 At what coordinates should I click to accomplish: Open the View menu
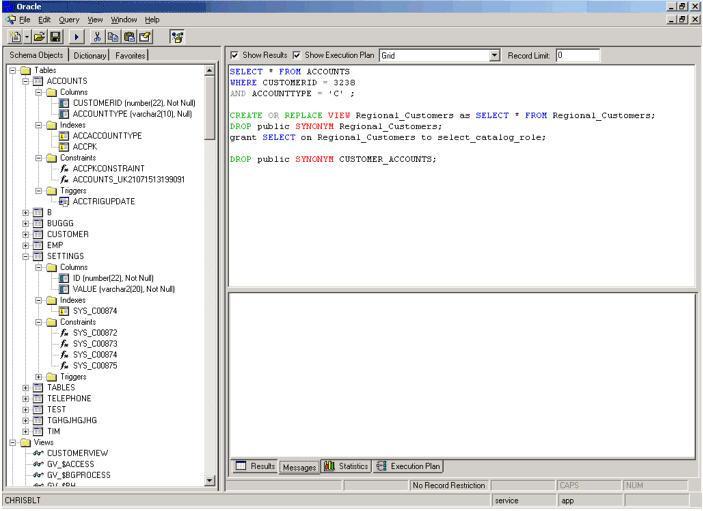click(x=95, y=20)
